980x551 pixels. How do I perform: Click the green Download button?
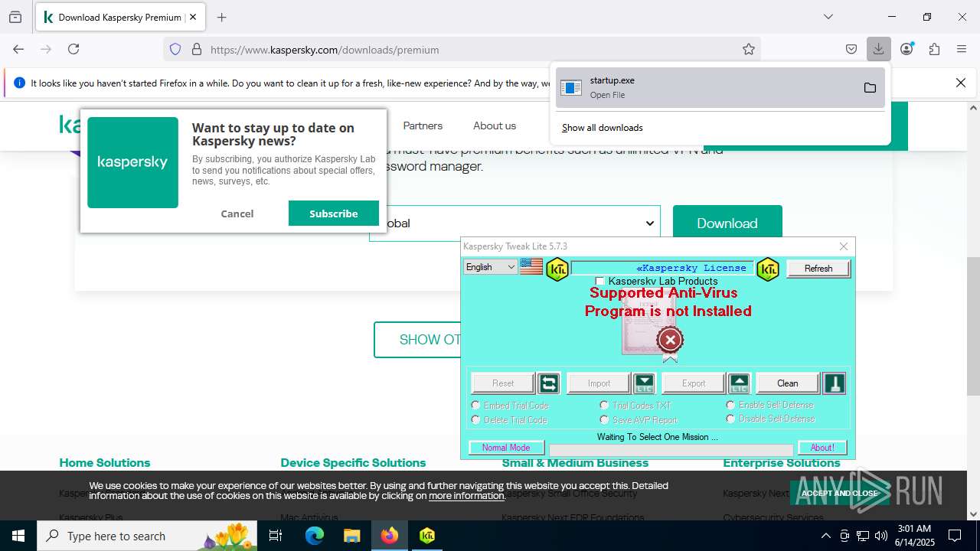tap(727, 223)
